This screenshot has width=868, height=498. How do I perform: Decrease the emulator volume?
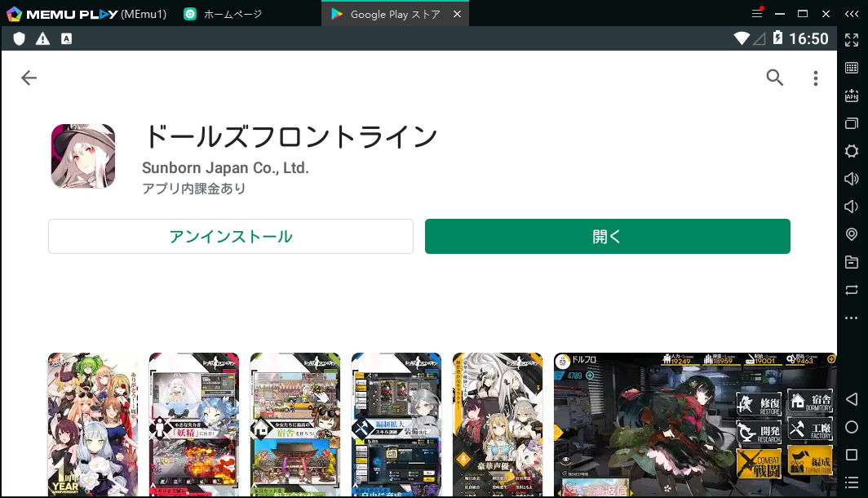coord(852,207)
